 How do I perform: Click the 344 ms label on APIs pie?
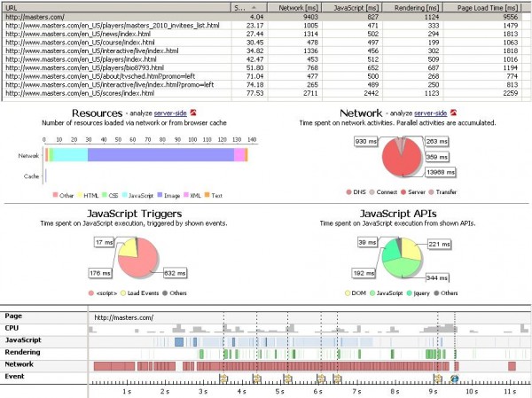tap(437, 277)
